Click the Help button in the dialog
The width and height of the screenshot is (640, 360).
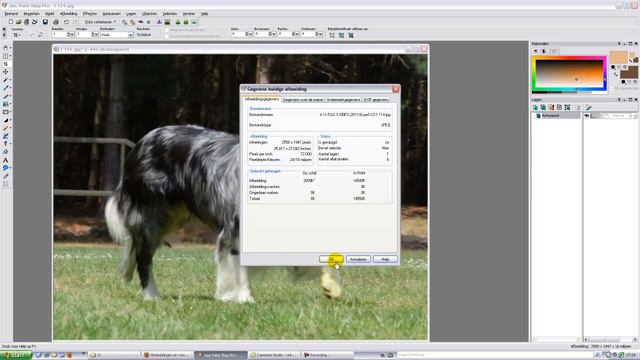click(385, 259)
